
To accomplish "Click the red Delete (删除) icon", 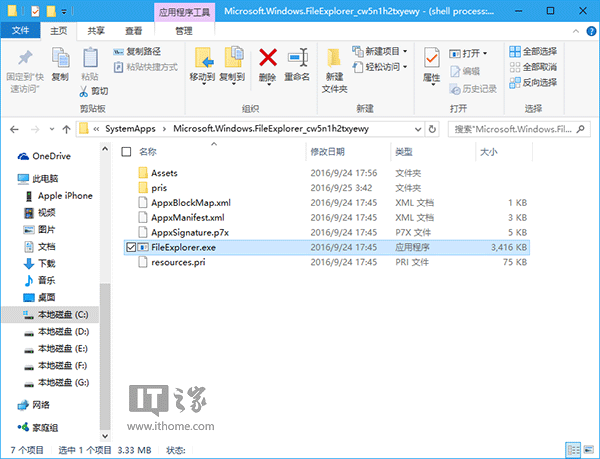I will click(268, 58).
